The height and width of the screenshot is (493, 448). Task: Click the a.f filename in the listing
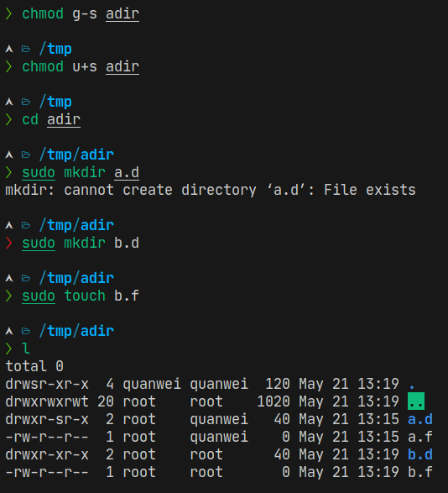[420, 437]
